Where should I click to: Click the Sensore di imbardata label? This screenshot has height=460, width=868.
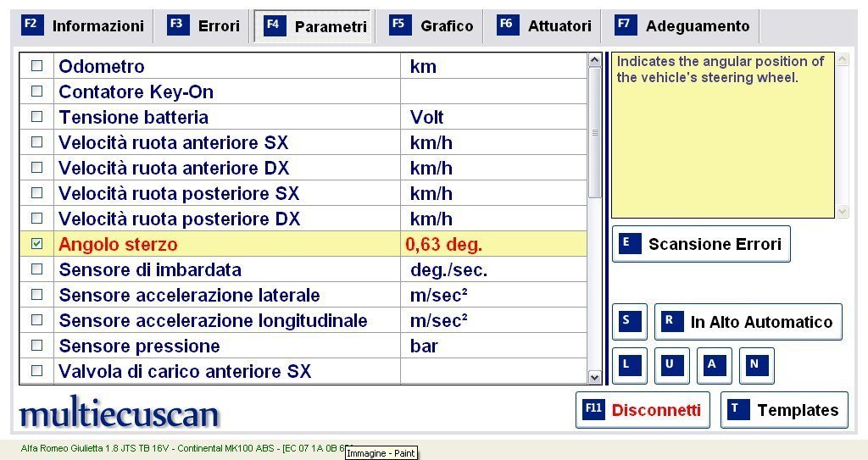(150, 269)
